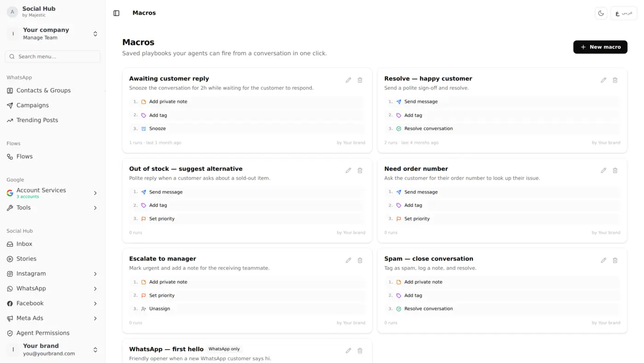Viewport: 644px width, 363px height.
Task: Click the Meta Ads megaphone icon
Action: pyautogui.click(x=10, y=318)
